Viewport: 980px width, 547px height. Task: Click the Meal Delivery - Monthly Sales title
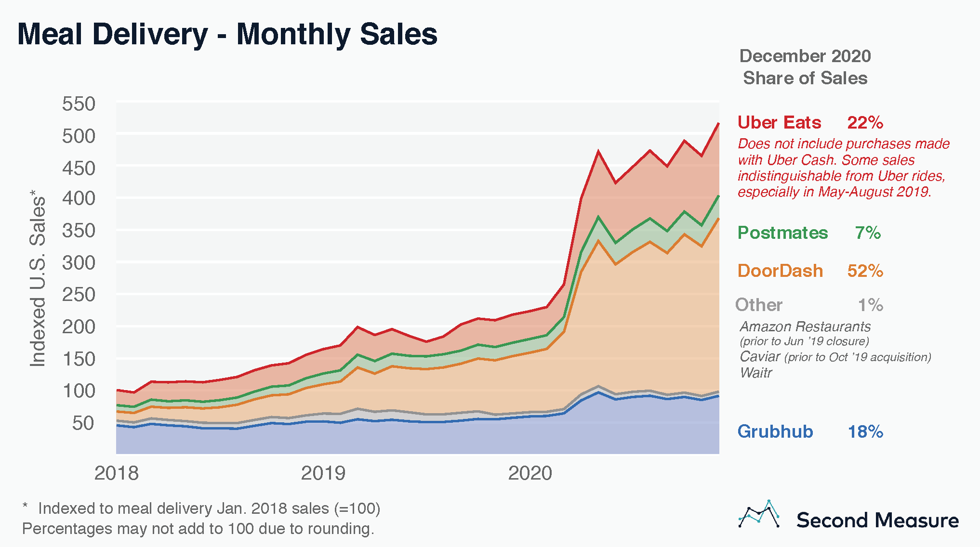(227, 34)
